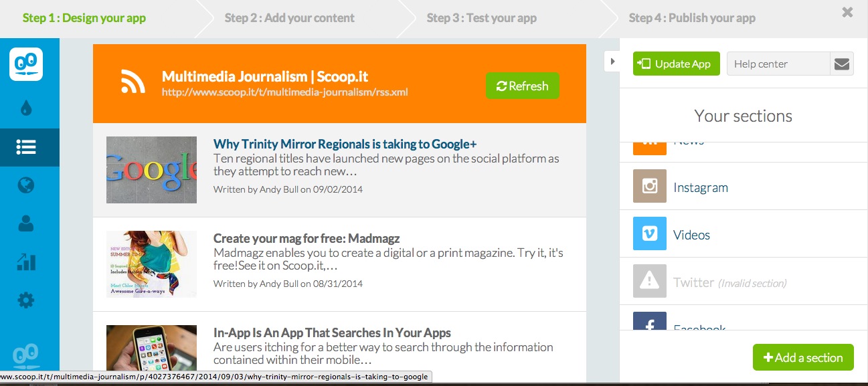Go to Step 2: Add your content

[x=290, y=18]
